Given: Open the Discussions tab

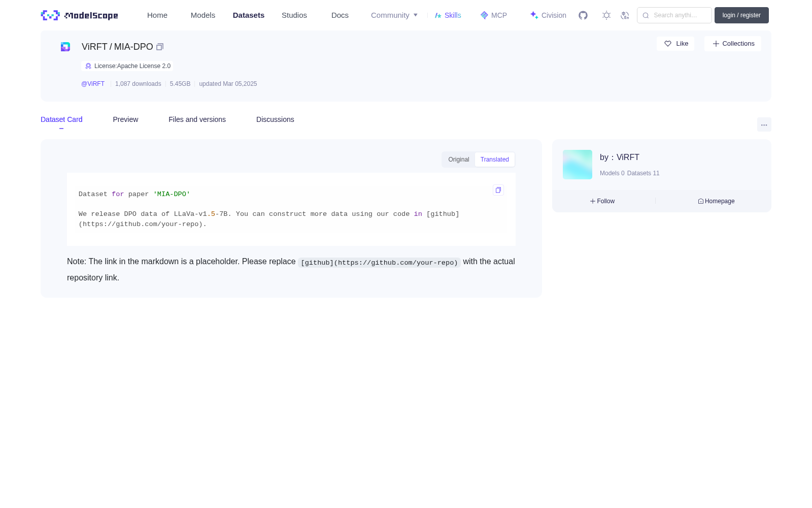Looking at the screenshot, I should [x=275, y=119].
